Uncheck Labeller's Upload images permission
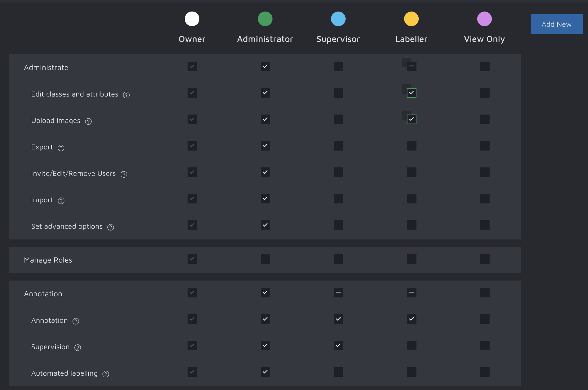This screenshot has height=390, width=588. coord(411,119)
